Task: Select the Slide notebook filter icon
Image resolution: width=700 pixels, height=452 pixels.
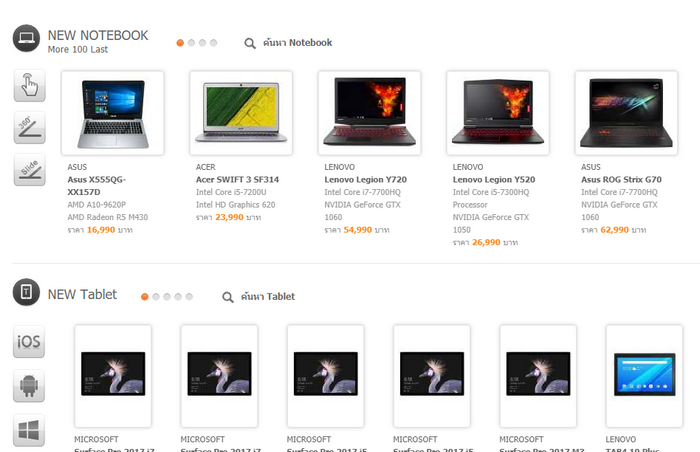Action: pos(29,170)
